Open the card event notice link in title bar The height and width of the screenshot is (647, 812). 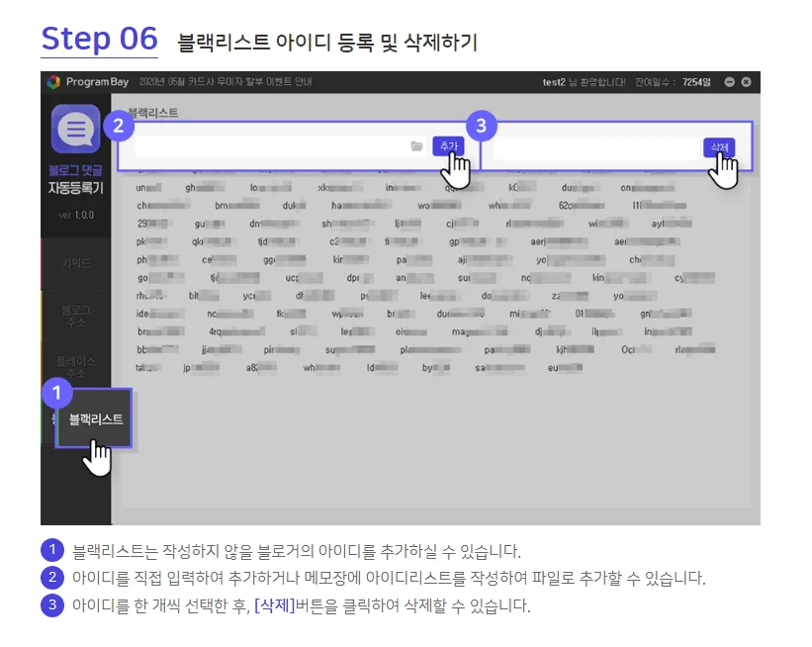pos(226,82)
